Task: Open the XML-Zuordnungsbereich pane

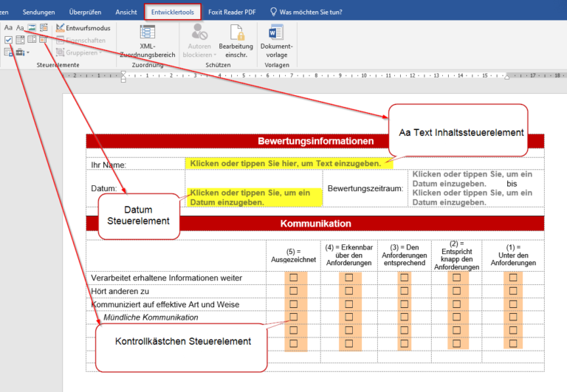Action: [x=148, y=41]
